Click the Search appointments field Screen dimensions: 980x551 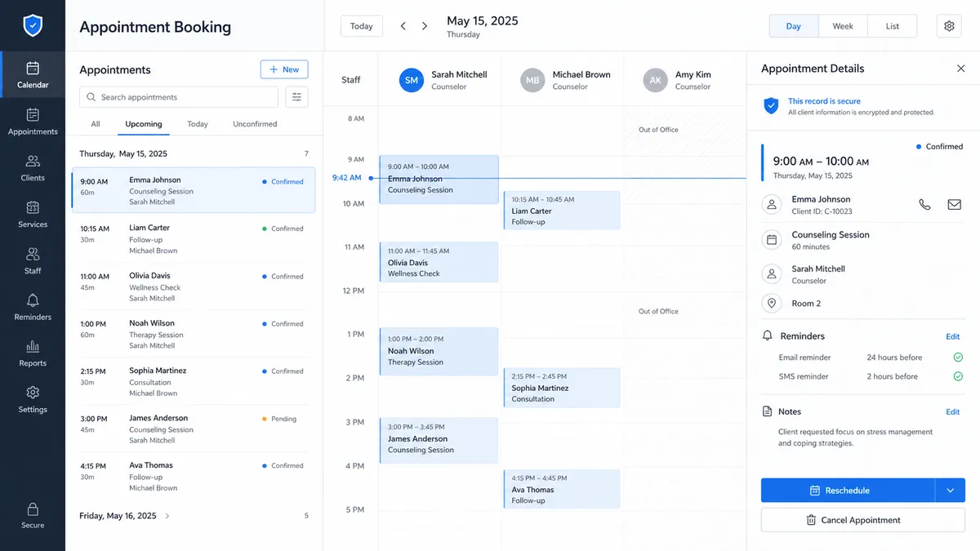coord(179,97)
